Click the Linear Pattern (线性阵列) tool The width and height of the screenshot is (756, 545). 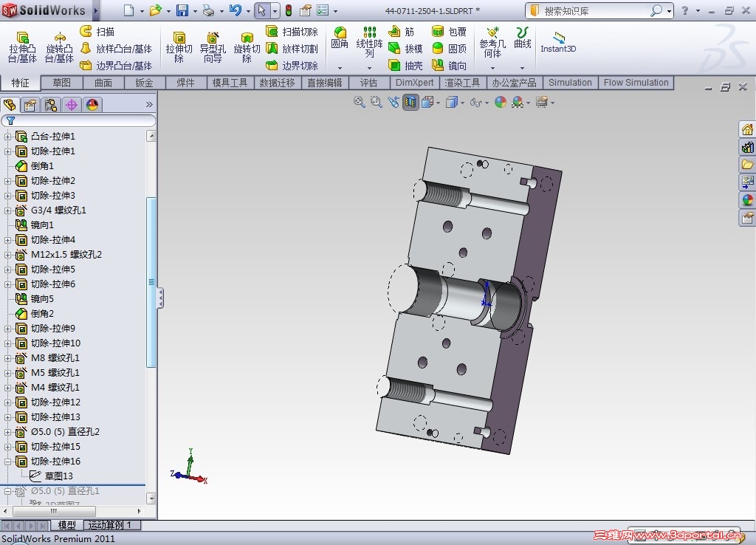click(x=369, y=42)
